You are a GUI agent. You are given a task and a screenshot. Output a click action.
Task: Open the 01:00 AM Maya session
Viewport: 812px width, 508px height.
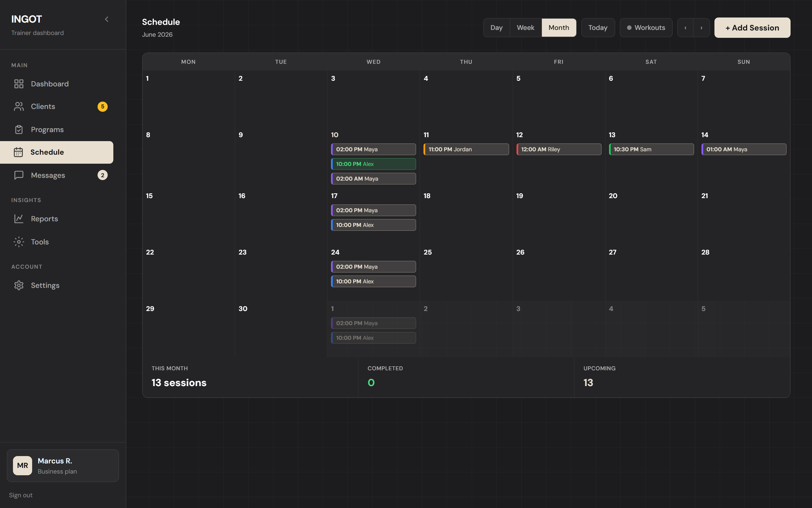click(744, 149)
